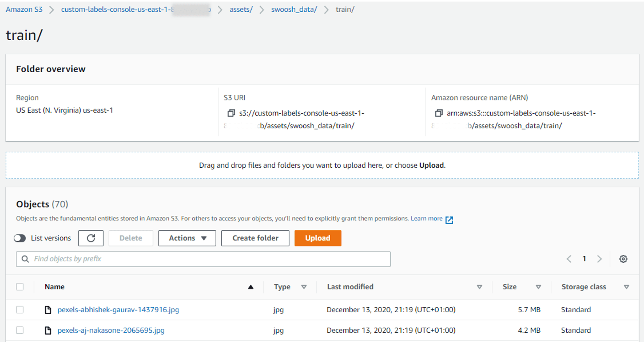Screen dimensions: 644x342
Task: Go to swoosh_data/ breadcrumb folder
Action: [294, 9]
